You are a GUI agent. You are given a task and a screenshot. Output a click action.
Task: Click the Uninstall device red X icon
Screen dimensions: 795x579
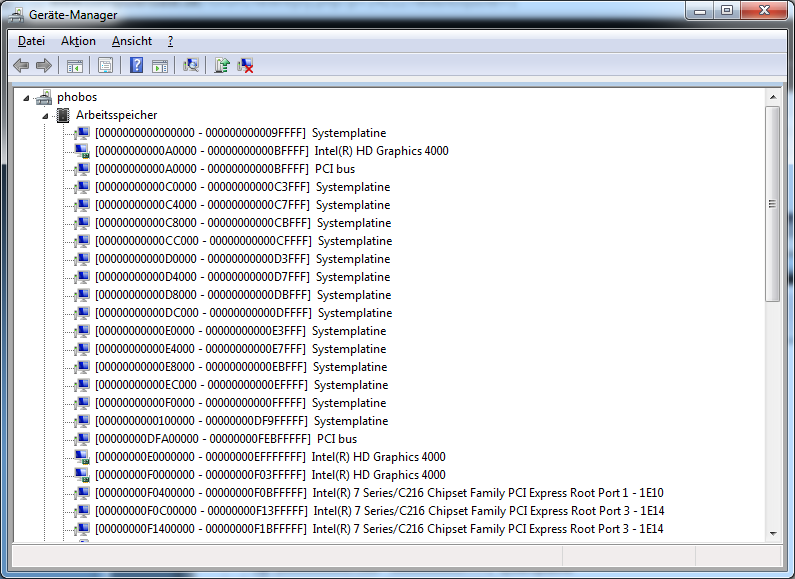245,65
